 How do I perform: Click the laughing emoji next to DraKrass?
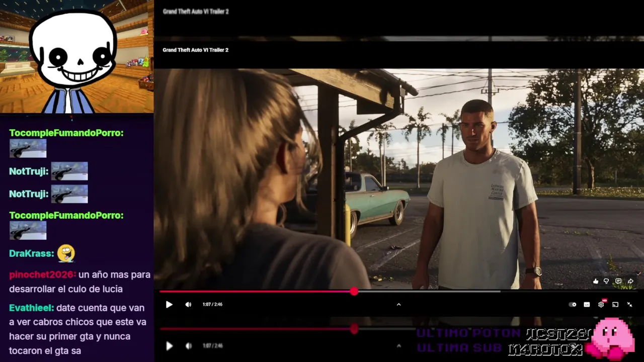(65, 253)
